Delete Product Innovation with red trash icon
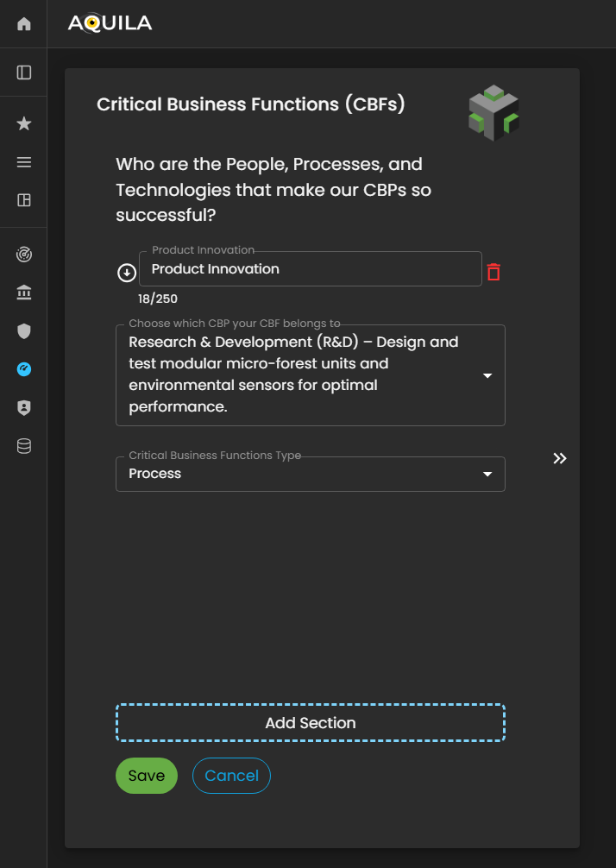The height and width of the screenshot is (868, 616). pos(493,272)
